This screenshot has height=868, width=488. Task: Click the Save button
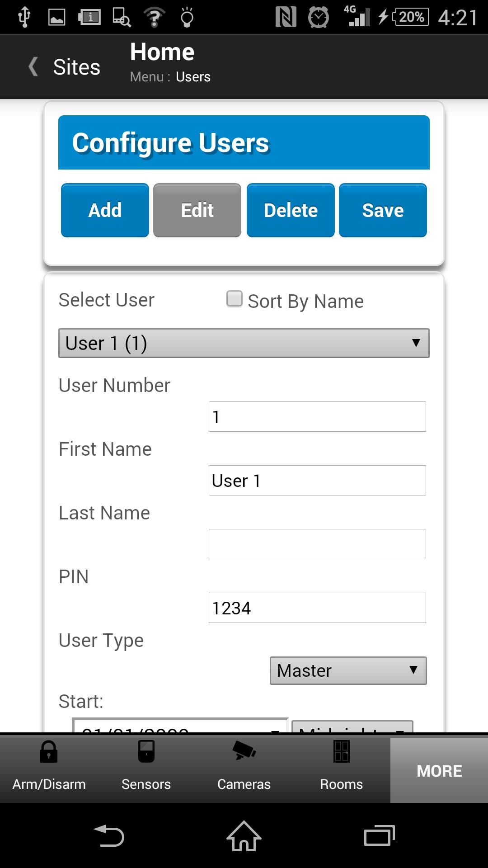[x=383, y=210]
